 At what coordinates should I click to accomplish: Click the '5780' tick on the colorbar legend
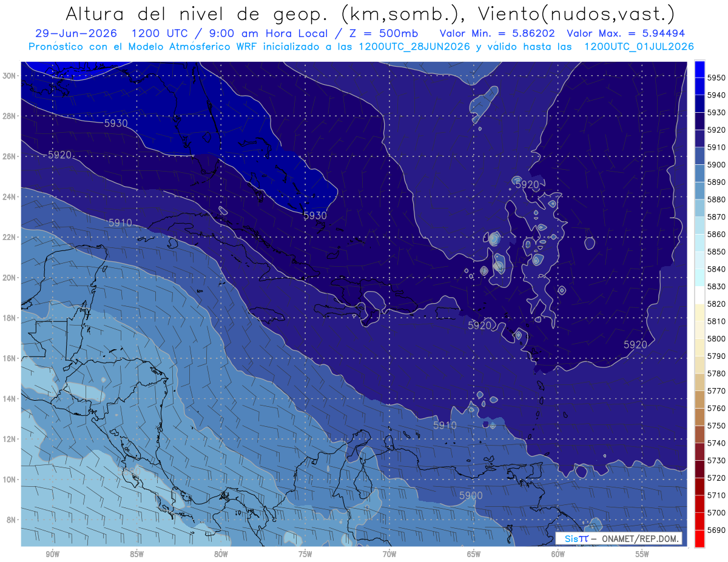716,373
